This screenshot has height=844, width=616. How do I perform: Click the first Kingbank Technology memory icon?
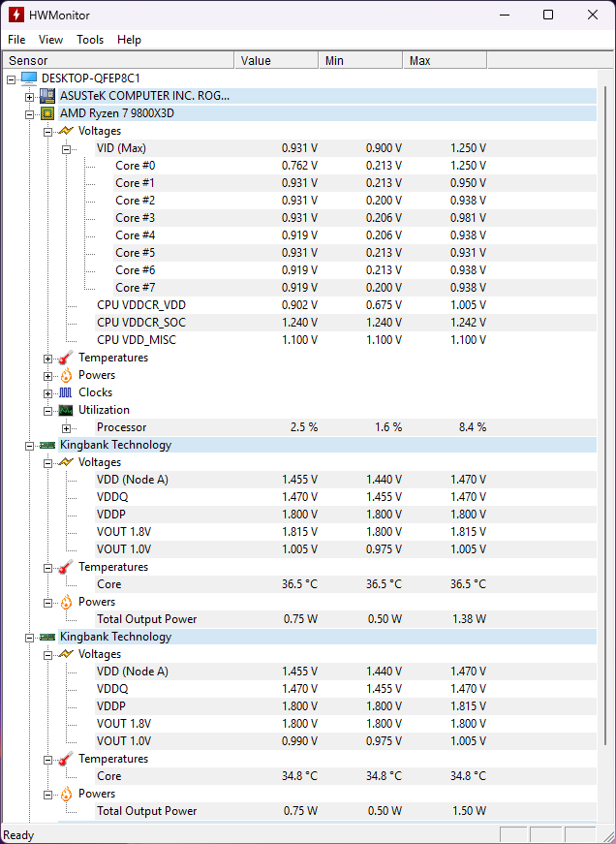[47, 445]
